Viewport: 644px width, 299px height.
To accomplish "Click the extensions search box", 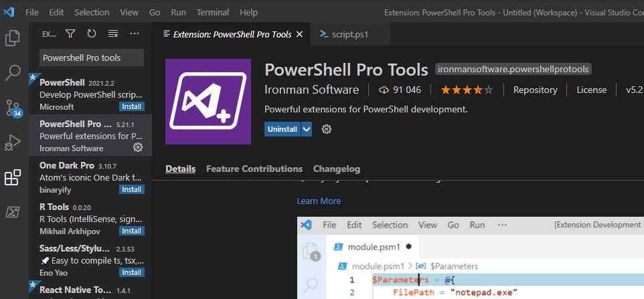I will (92, 58).
